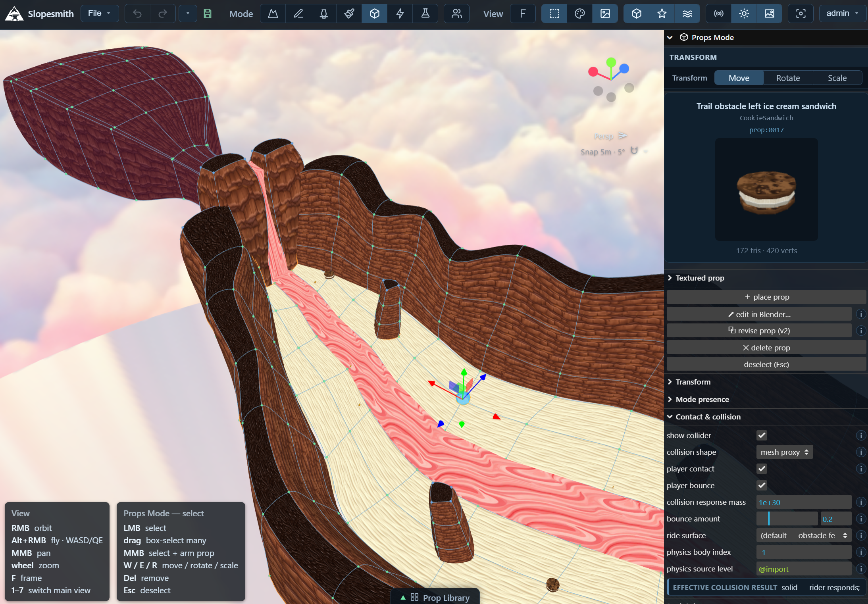Screen dimensions: 868x604
Task: Click the ice cream sandwich prop thumbnail
Action: point(766,189)
